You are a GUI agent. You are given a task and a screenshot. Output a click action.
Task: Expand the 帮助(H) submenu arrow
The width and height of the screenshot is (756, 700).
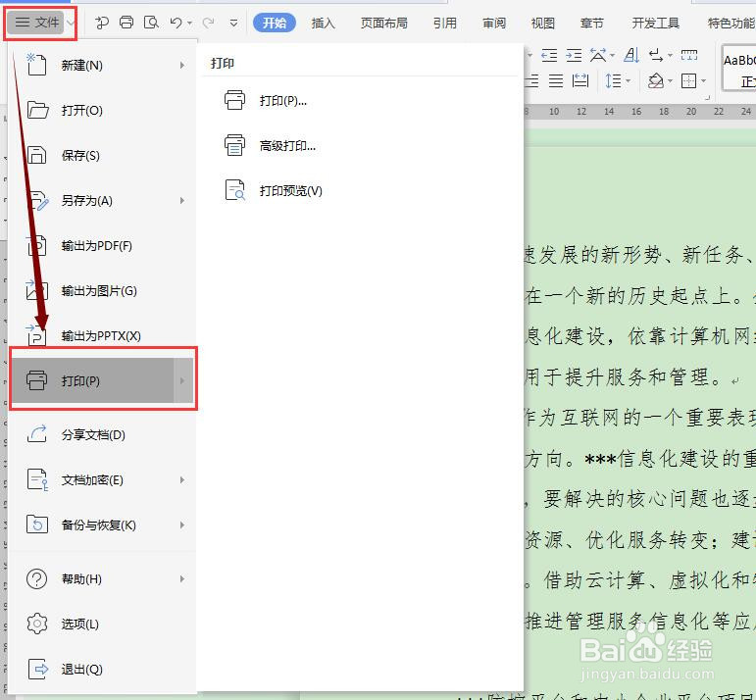[182, 578]
